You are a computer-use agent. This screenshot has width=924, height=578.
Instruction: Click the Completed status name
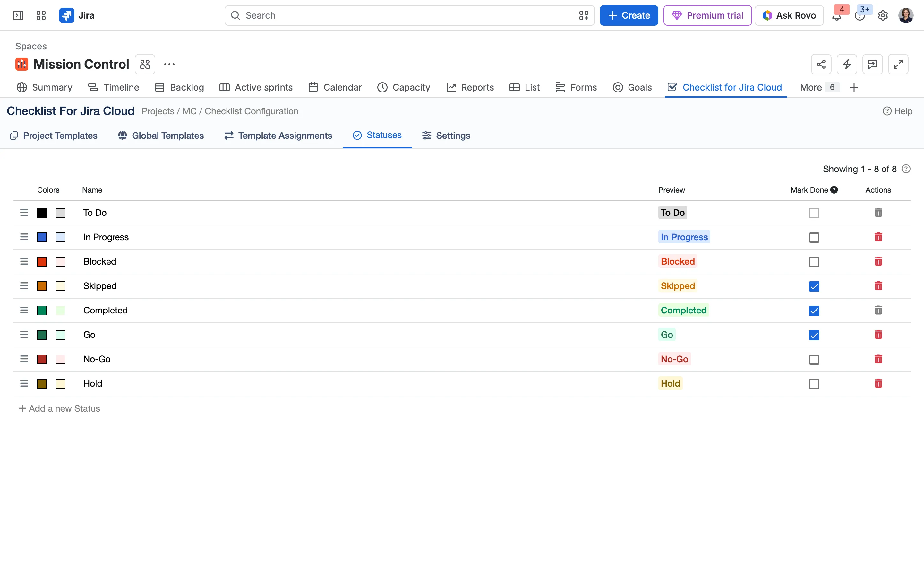click(105, 311)
